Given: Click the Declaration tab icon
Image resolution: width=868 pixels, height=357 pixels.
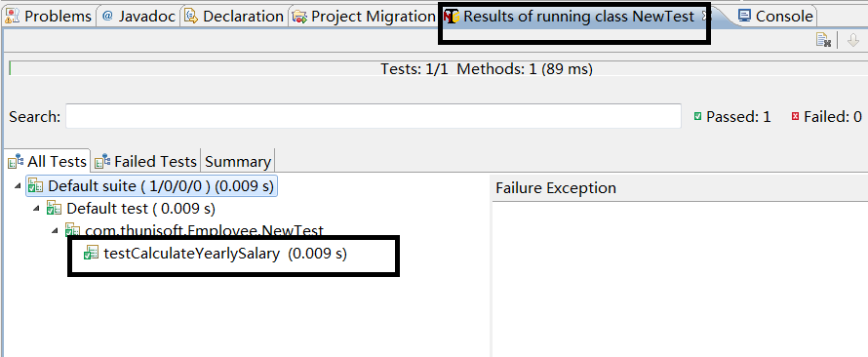Looking at the screenshot, I should (x=191, y=17).
